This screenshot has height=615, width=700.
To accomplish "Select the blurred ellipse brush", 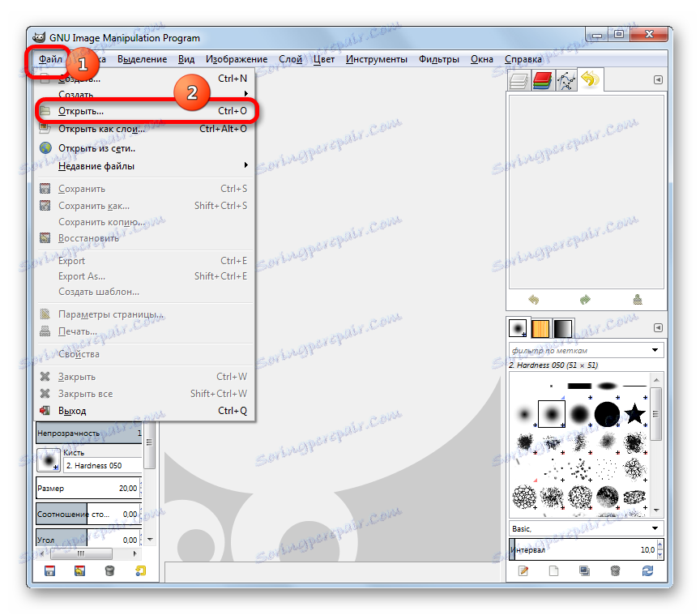I will tap(607, 386).
